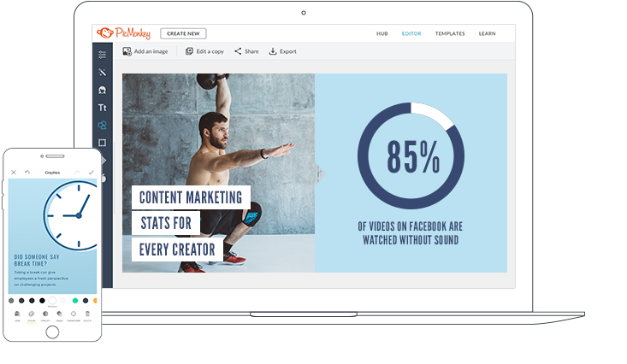627x364 pixels.
Task: Tap the checkmark to confirm on phone
Action: coord(92,173)
